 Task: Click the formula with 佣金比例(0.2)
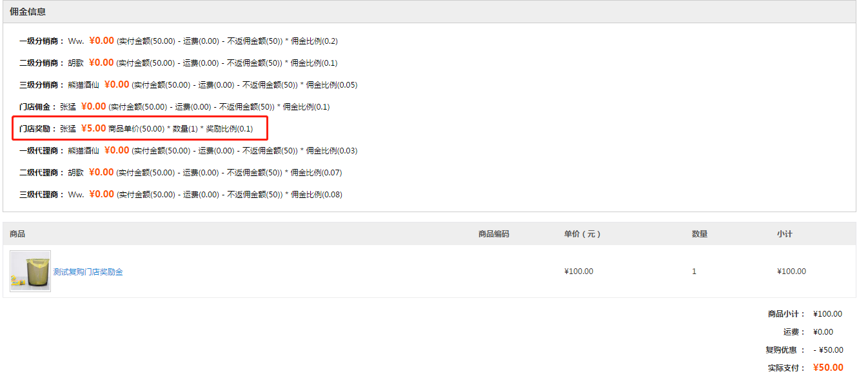pos(227,41)
